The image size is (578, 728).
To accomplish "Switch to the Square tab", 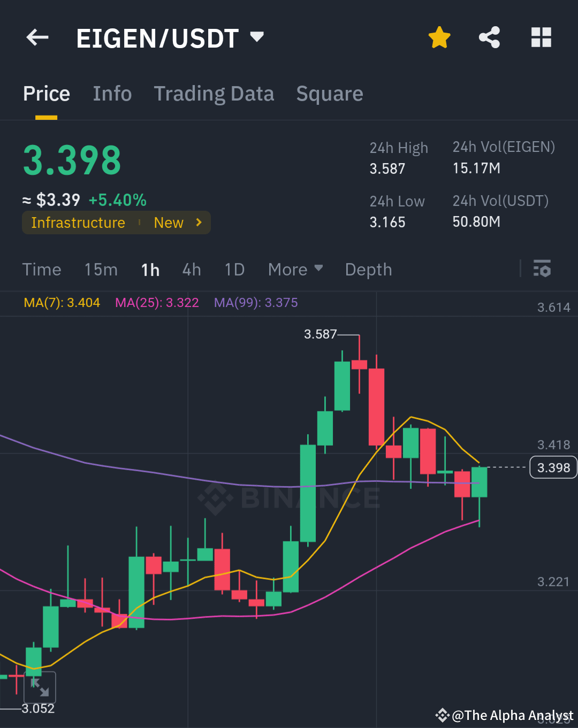I will [330, 94].
